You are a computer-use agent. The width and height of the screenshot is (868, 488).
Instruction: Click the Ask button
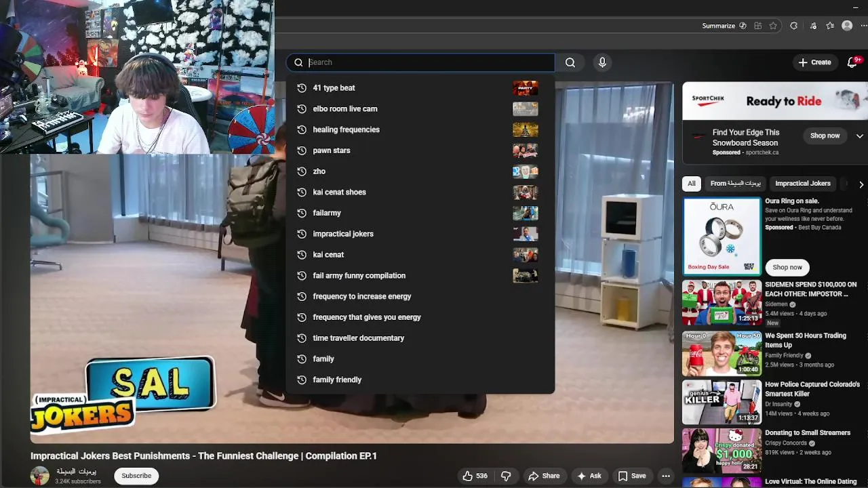point(589,476)
